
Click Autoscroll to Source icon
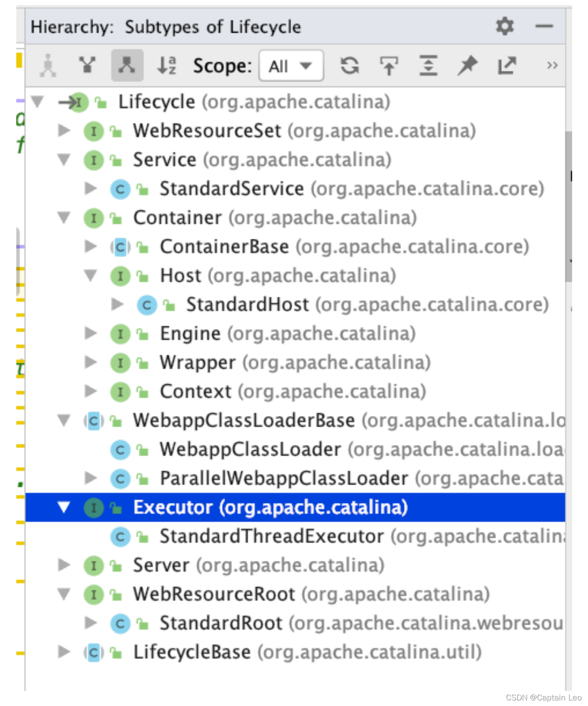(x=389, y=66)
